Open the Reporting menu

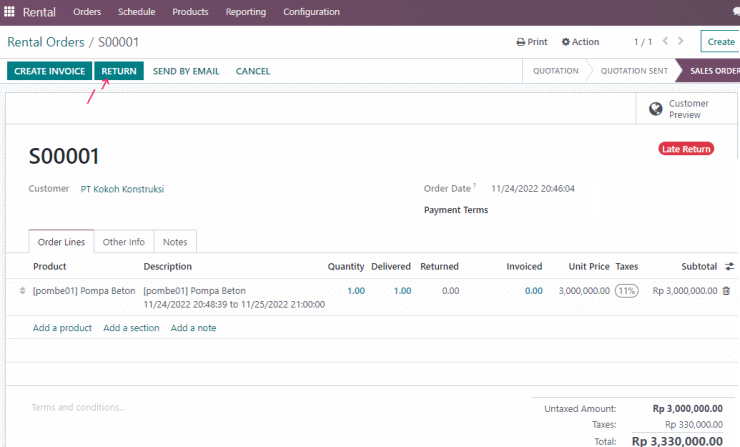pos(245,12)
